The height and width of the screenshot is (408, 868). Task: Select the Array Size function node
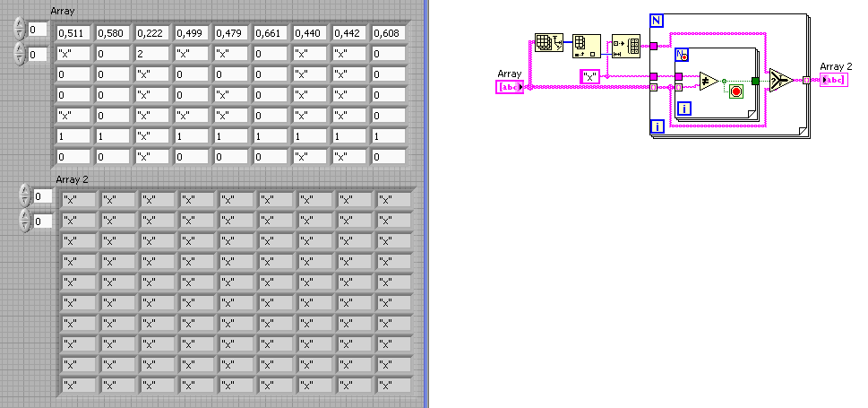(548, 43)
